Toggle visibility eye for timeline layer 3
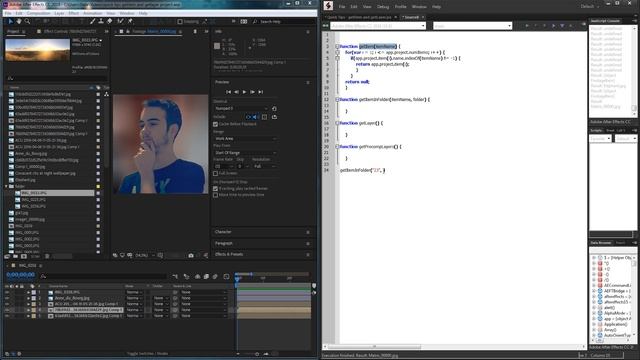The width and height of the screenshot is (640, 360). pyautogui.click(x=7, y=304)
